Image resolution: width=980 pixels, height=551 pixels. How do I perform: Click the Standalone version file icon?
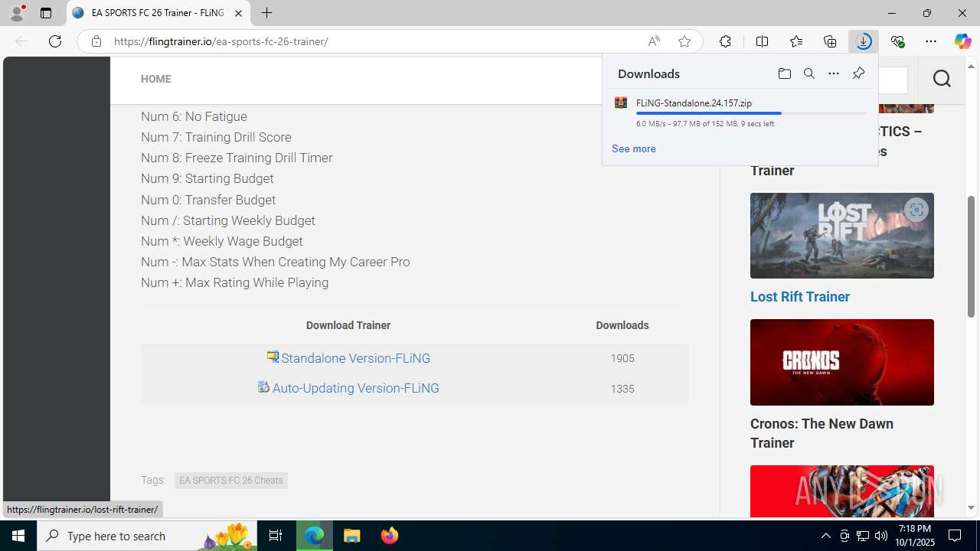coord(273,357)
